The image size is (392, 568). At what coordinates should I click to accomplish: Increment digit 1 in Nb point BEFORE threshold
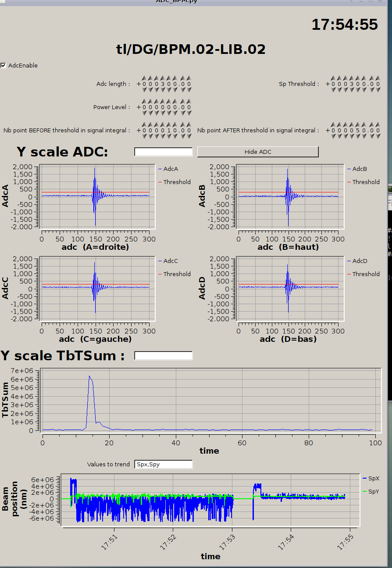coord(169,124)
